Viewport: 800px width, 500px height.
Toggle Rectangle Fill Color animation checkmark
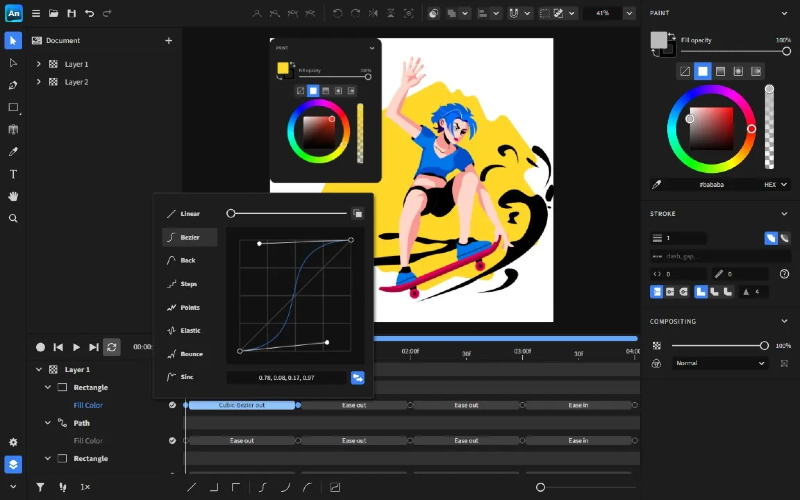pyautogui.click(x=172, y=405)
